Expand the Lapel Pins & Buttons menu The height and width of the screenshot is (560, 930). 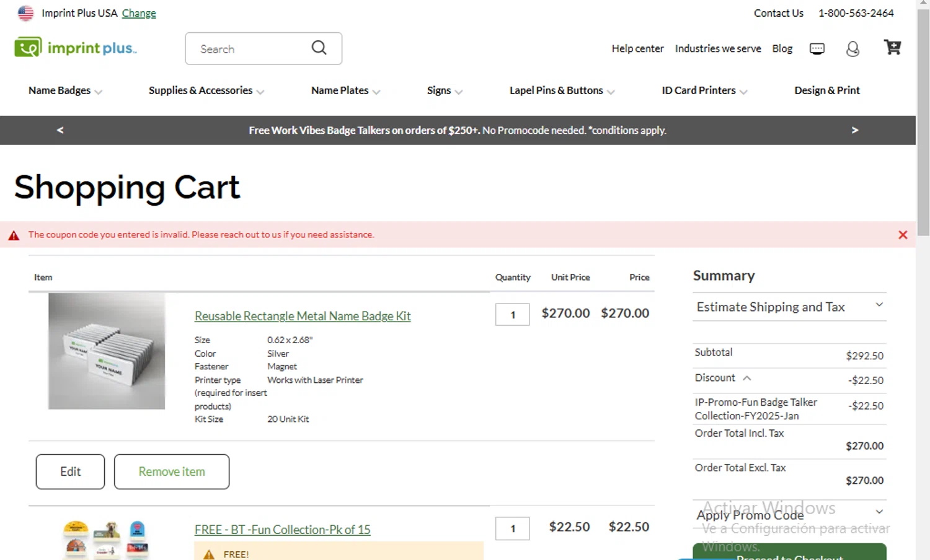pyautogui.click(x=562, y=90)
